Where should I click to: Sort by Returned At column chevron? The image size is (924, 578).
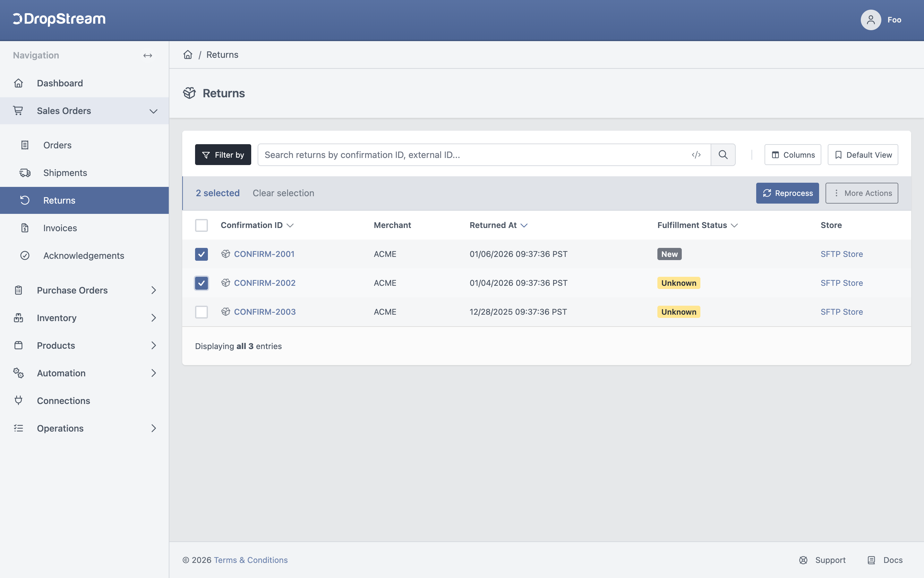click(524, 225)
